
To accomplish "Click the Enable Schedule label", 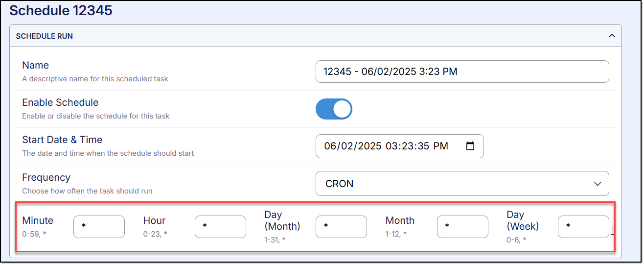I will tap(60, 102).
